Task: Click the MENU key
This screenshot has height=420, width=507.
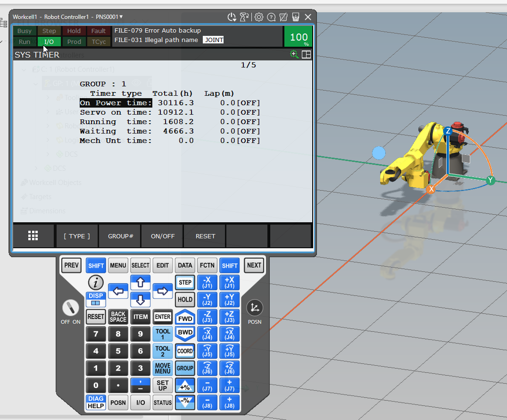Action: [x=118, y=265]
